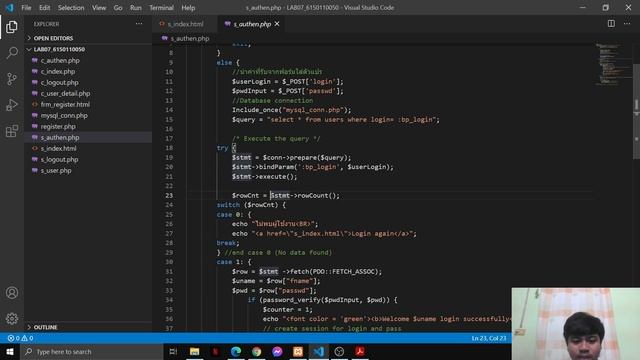This screenshot has width=640, height=360.
Task: Open Messenger from taskbar
Action: [x=278, y=351]
